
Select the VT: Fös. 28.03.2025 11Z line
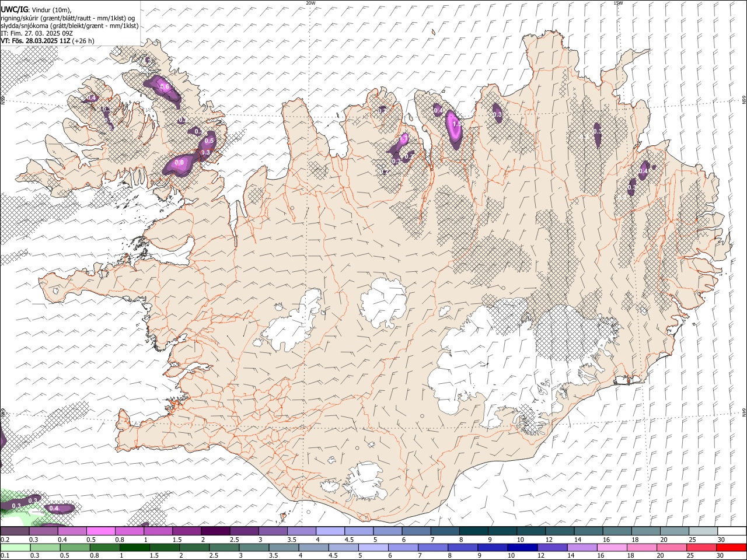[47, 41]
